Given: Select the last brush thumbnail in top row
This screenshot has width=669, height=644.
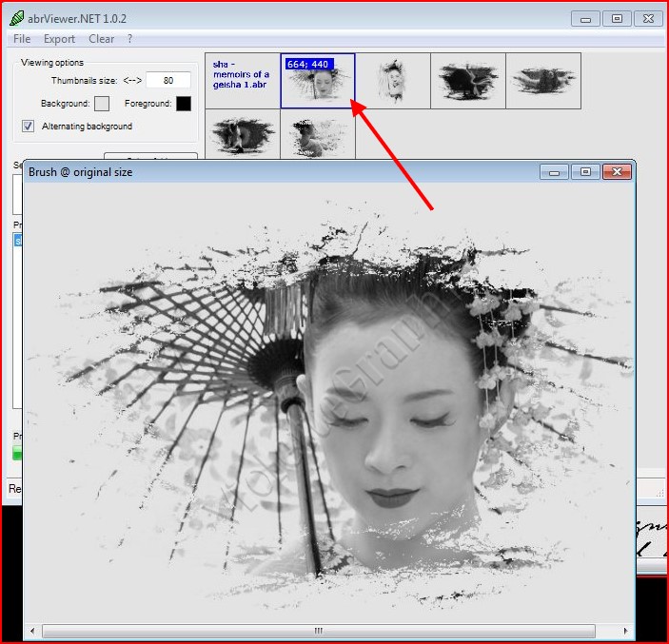Looking at the screenshot, I should pyautogui.click(x=542, y=81).
